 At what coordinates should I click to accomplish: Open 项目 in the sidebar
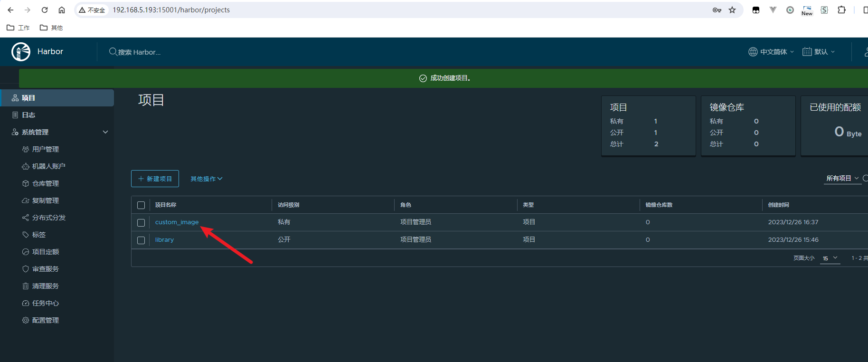click(57, 98)
